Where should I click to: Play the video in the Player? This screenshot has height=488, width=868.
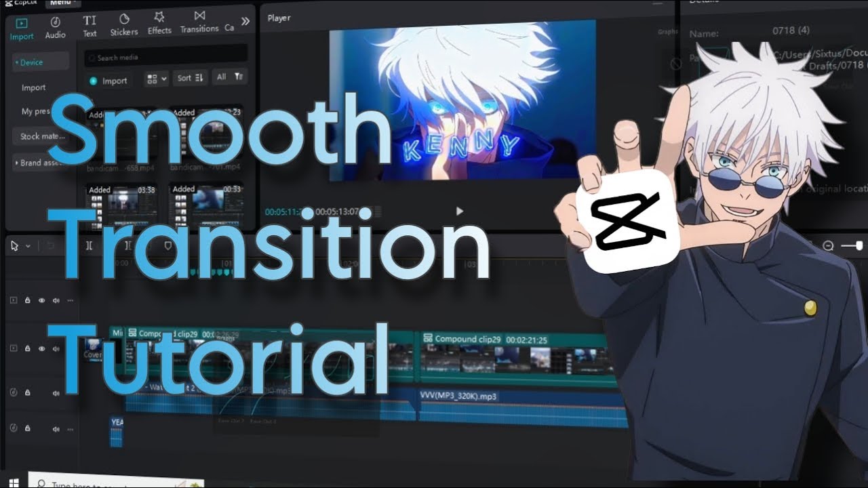459,211
